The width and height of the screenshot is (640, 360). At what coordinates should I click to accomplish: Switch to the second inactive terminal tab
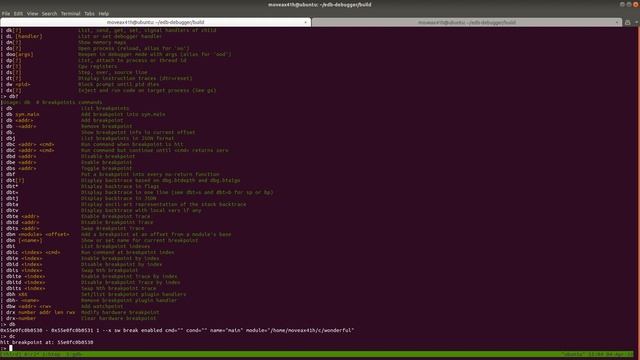[x=467, y=22]
